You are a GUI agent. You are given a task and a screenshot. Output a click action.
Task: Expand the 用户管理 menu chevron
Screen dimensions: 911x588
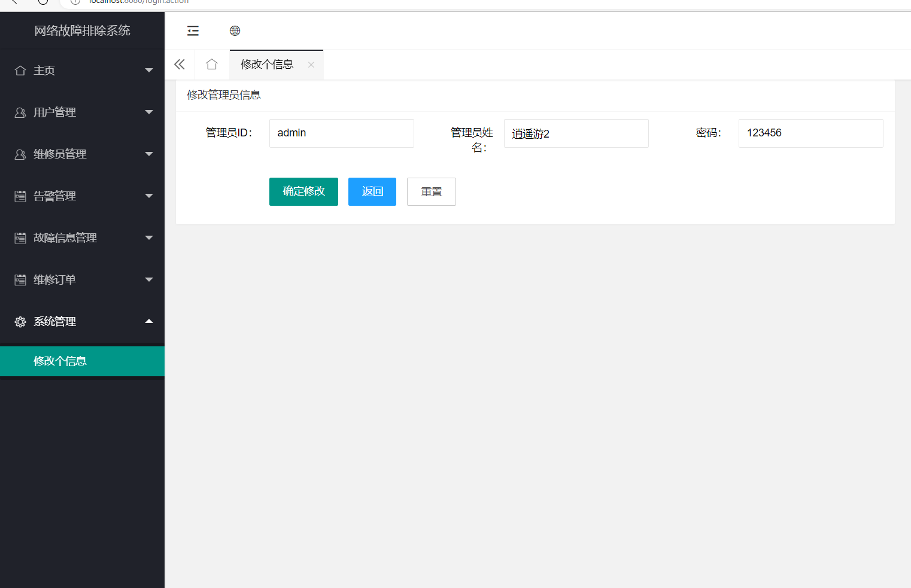[149, 112]
